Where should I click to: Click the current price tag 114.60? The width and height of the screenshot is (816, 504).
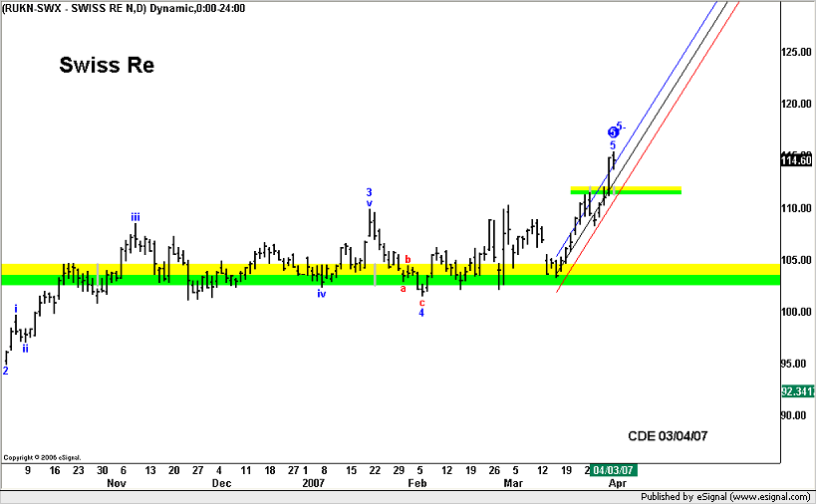click(796, 160)
